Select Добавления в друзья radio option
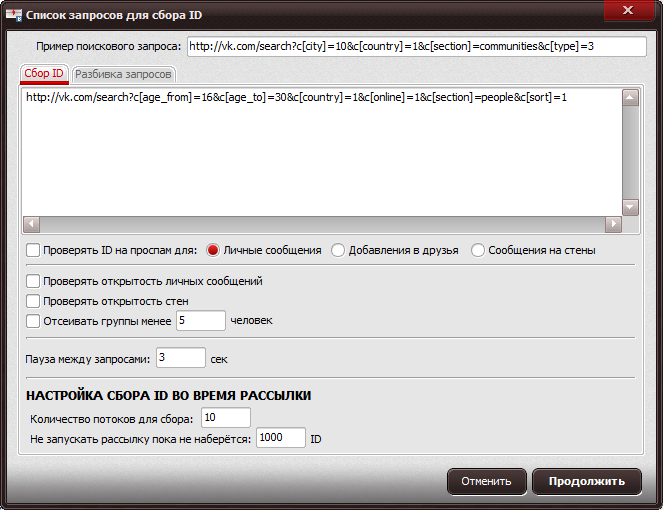The width and height of the screenshot is (663, 510). point(338,250)
